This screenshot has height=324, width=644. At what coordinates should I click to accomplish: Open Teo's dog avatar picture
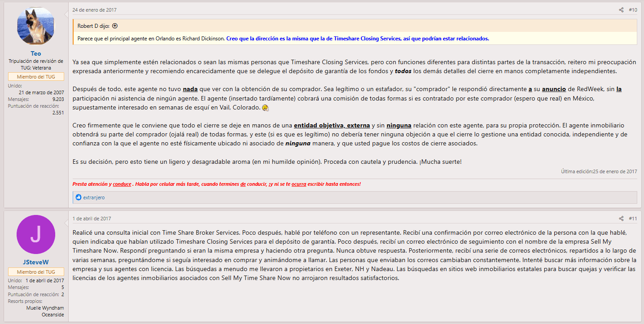click(x=36, y=26)
